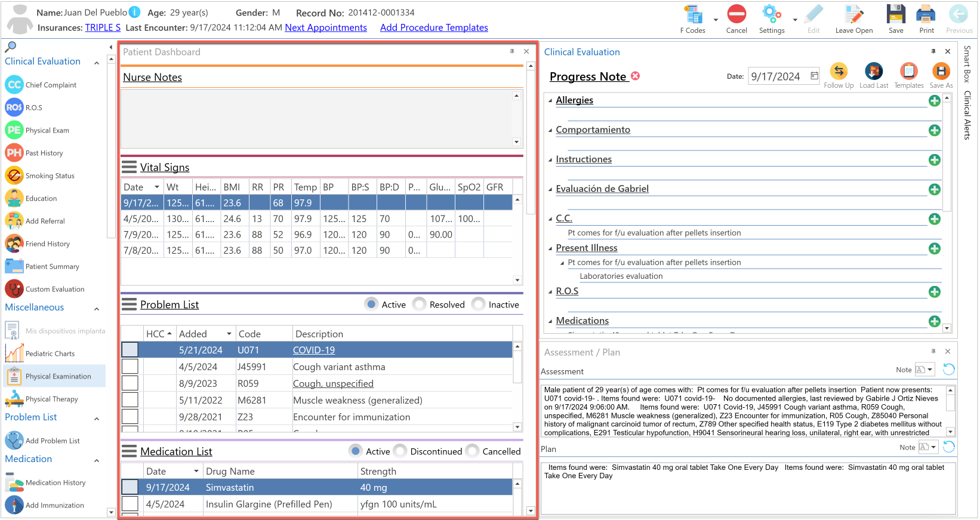This screenshot has height=520, width=980.
Task: Open Chief Complaint in sidebar
Action: tap(42, 85)
